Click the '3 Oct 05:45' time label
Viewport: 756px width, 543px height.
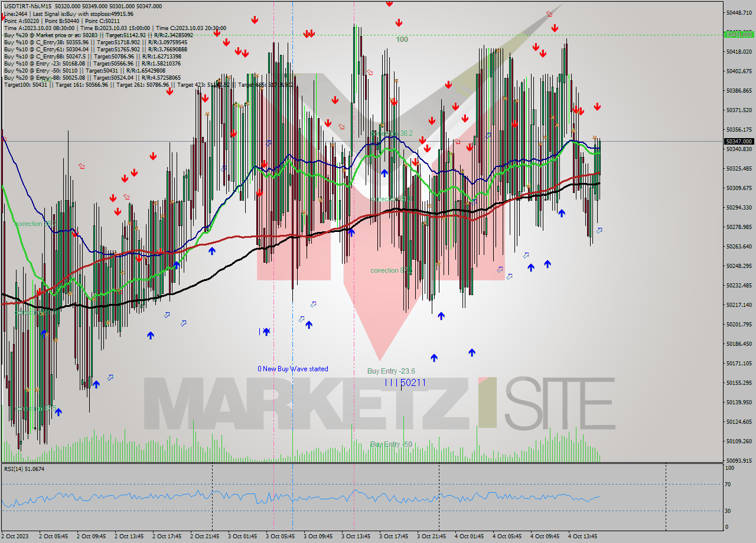point(280,537)
